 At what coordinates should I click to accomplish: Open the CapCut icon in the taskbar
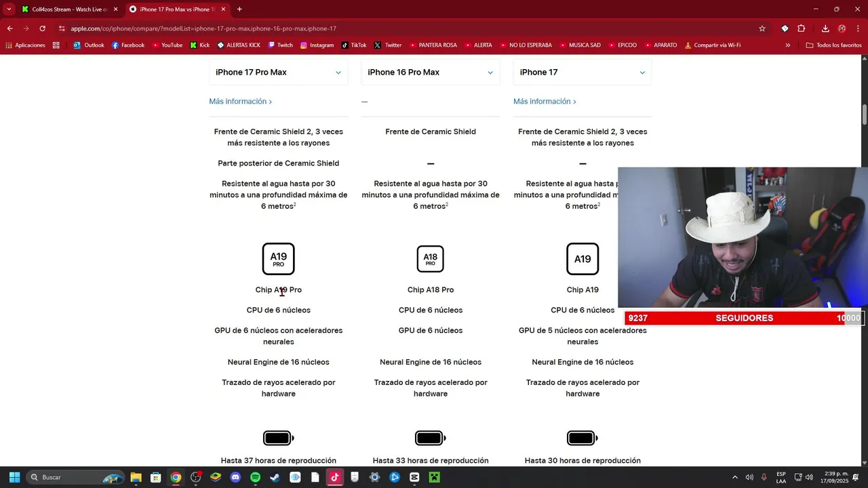point(414,477)
